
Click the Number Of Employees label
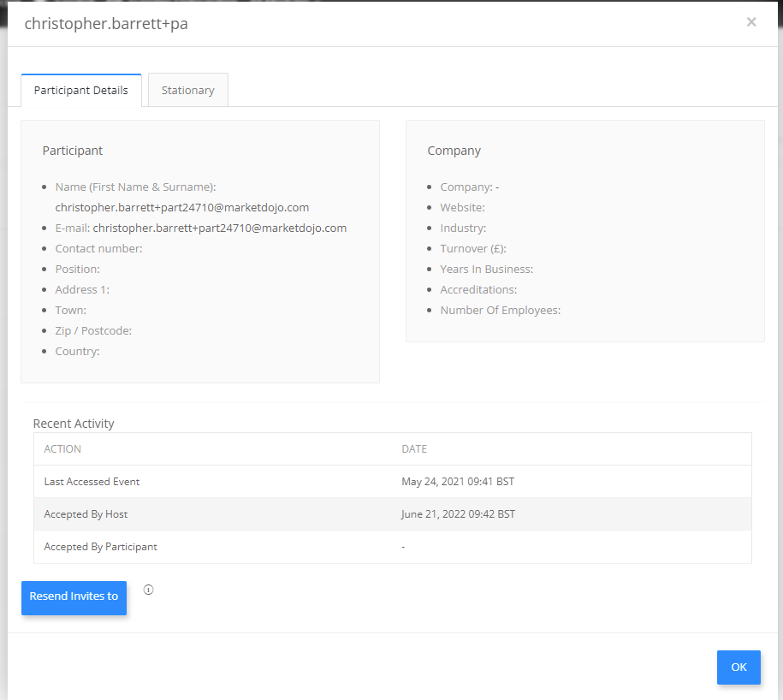[x=501, y=310]
